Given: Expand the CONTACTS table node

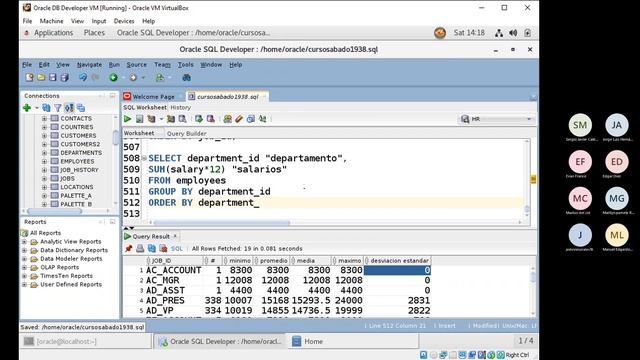Looking at the screenshot, I should pos(44,118).
